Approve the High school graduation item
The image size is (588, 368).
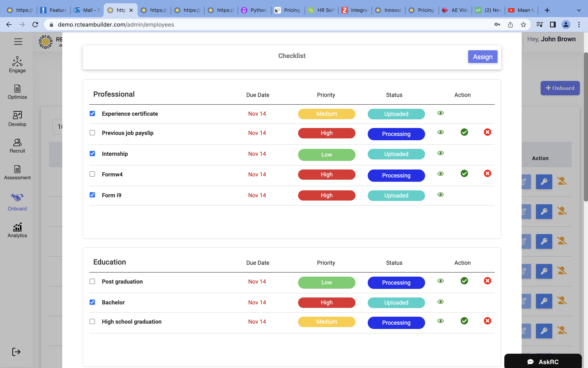tap(464, 321)
